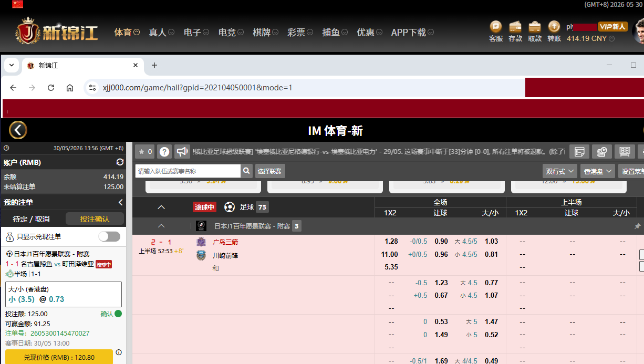Click the 客服 customer service icon
Image resolution: width=644 pixels, height=364 pixels.
pyautogui.click(x=496, y=27)
